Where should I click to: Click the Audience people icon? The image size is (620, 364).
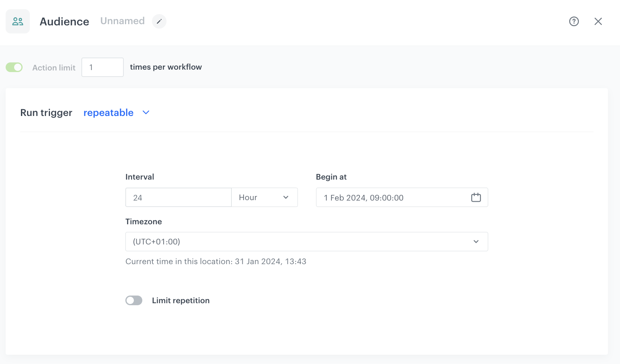tap(18, 21)
